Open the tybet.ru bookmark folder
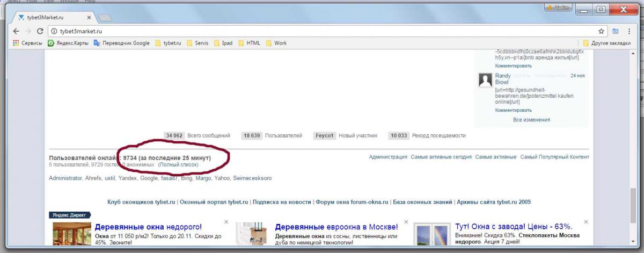Image resolution: width=644 pixels, height=253 pixels. 168,43
